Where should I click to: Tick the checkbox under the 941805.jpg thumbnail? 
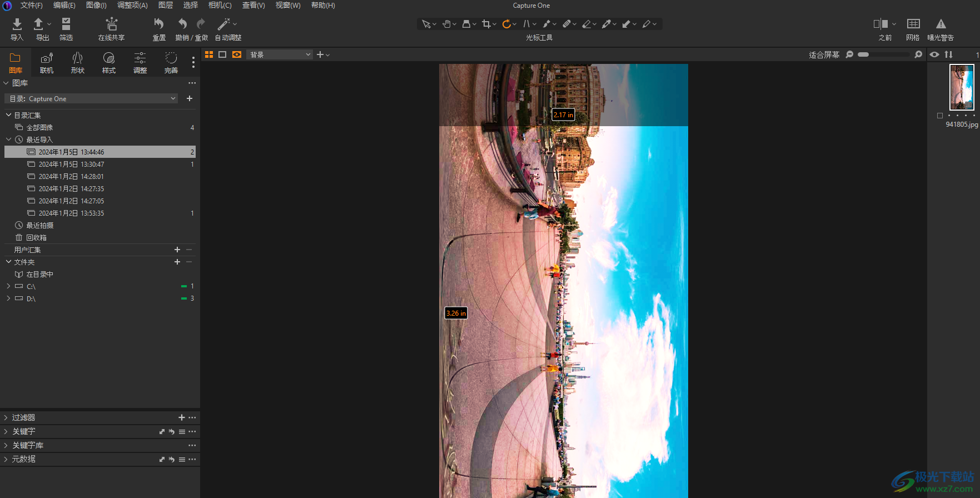point(940,116)
